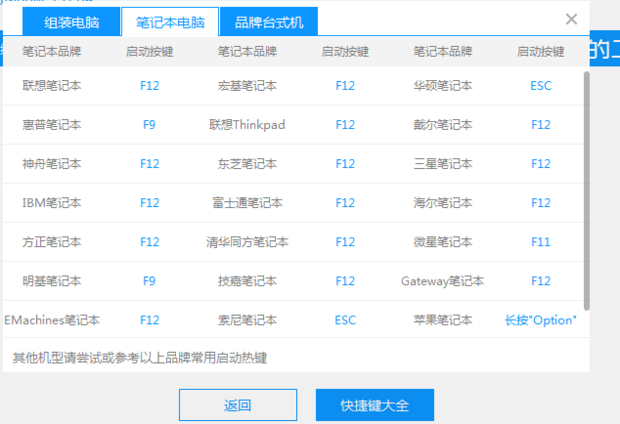Select the 清华同方笔记本 cell
Viewport: 620px width, 424px height.
(x=247, y=242)
